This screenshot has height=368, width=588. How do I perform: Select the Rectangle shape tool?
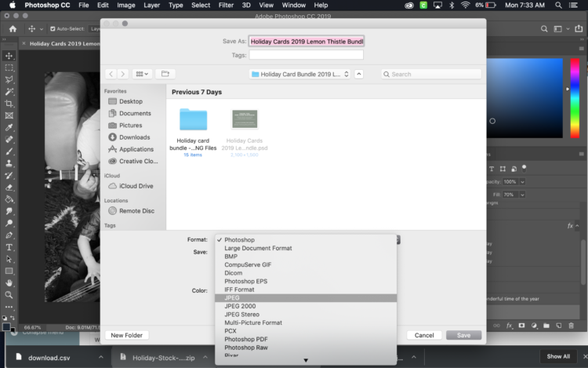point(9,271)
